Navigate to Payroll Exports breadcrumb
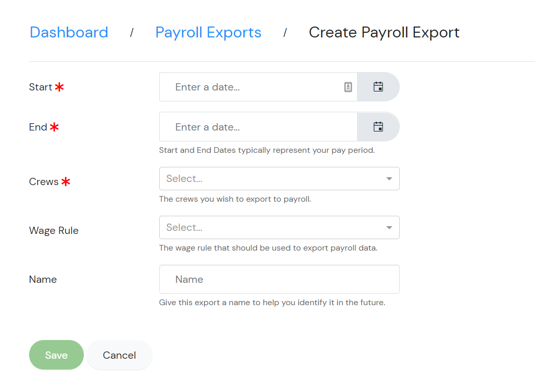Screen dimensions: 535x392 (208, 32)
